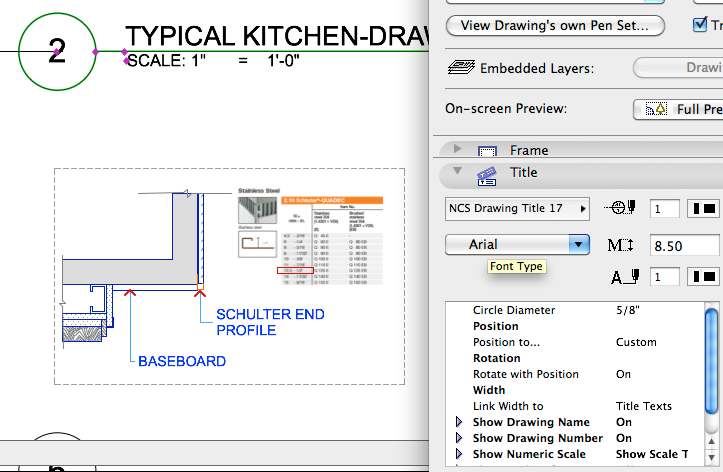
Task: Click the TYPICAL KITCHEN-DRAW title text
Action: tap(277, 36)
